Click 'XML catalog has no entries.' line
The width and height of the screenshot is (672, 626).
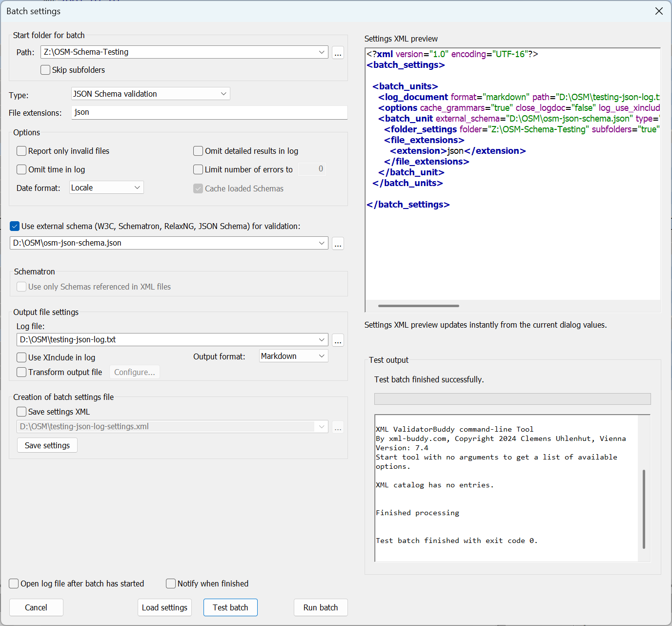[434, 485]
